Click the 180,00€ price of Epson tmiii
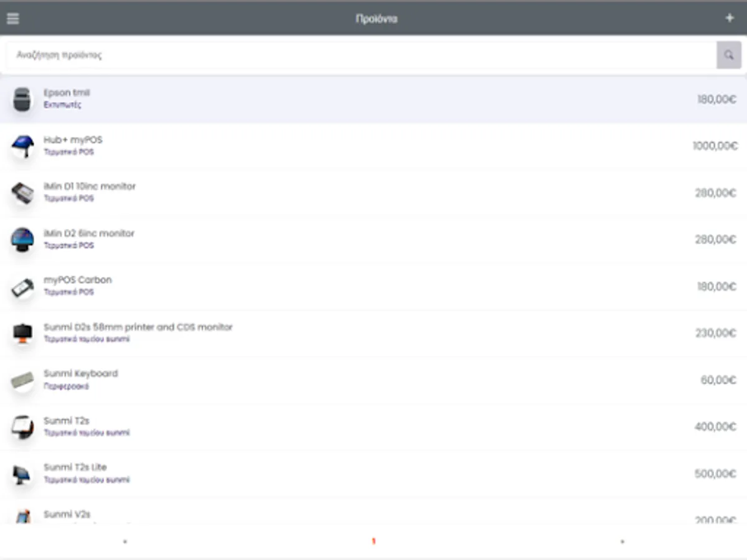The height and width of the screenshot is (560, 747). (717, 100)
